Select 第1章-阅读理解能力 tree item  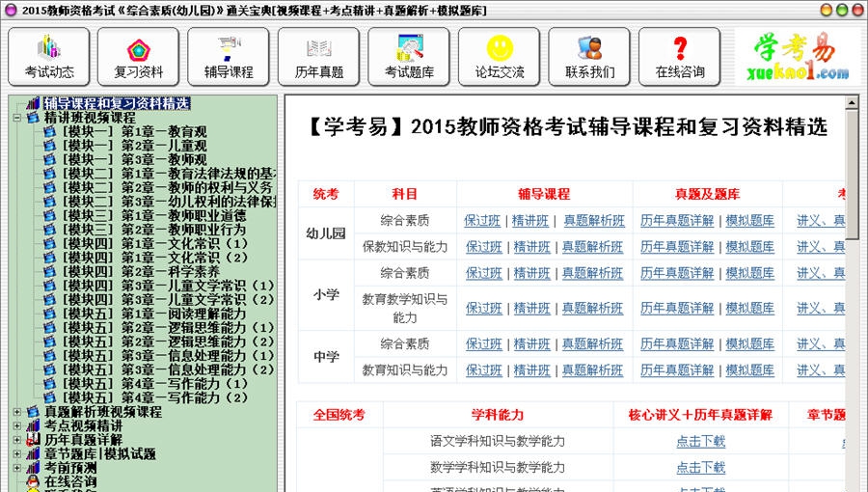pos(183,314)
